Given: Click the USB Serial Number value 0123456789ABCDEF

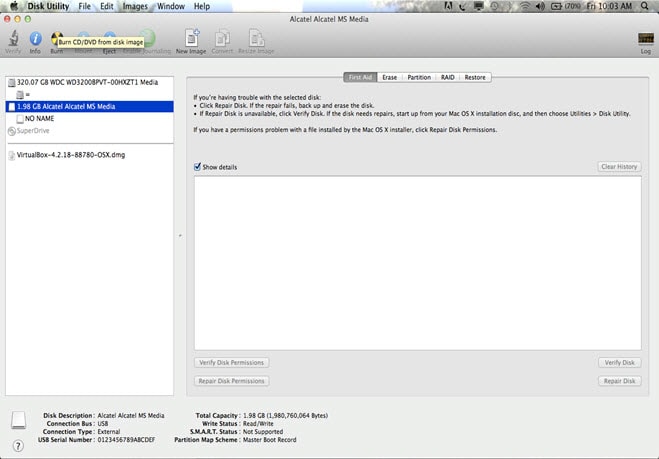Looking at the screenshot, I should point(126,440).
